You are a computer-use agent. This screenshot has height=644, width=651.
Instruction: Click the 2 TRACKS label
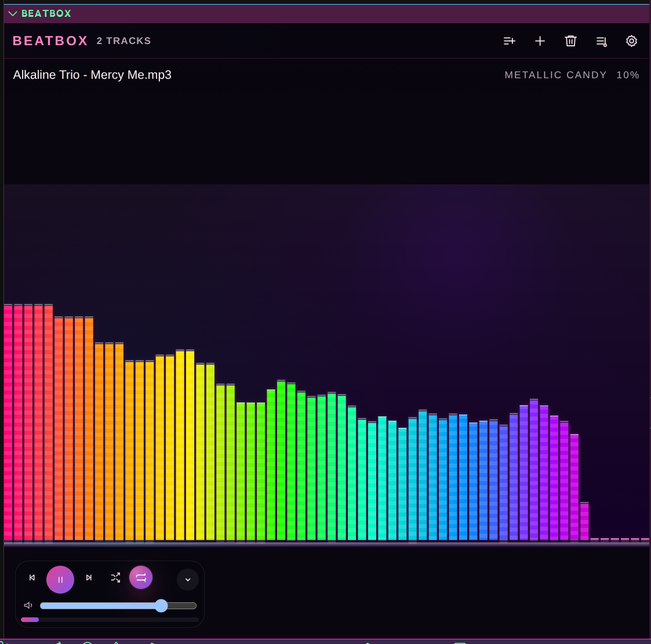click(123, 41)
